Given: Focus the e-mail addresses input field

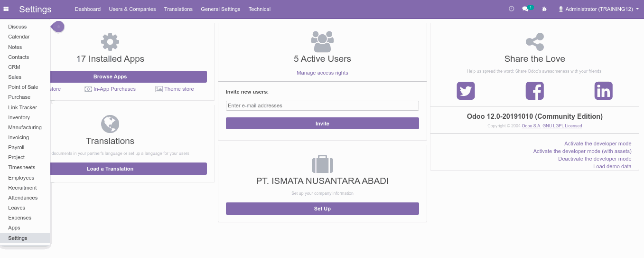Looking at the screenshot, I should [x=322, y=105].
